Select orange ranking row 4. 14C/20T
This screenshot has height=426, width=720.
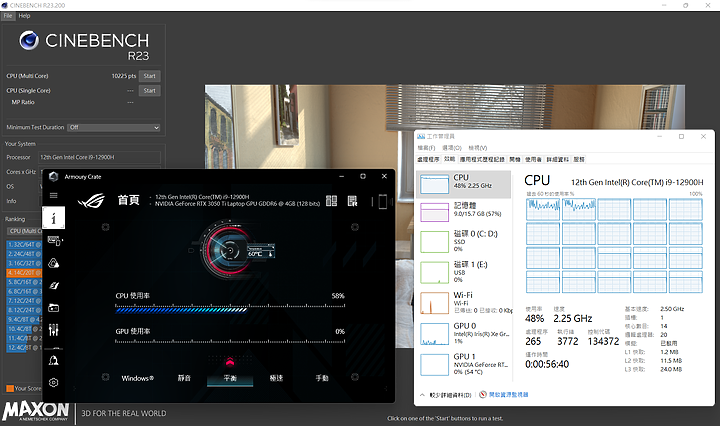coord(24,273)
